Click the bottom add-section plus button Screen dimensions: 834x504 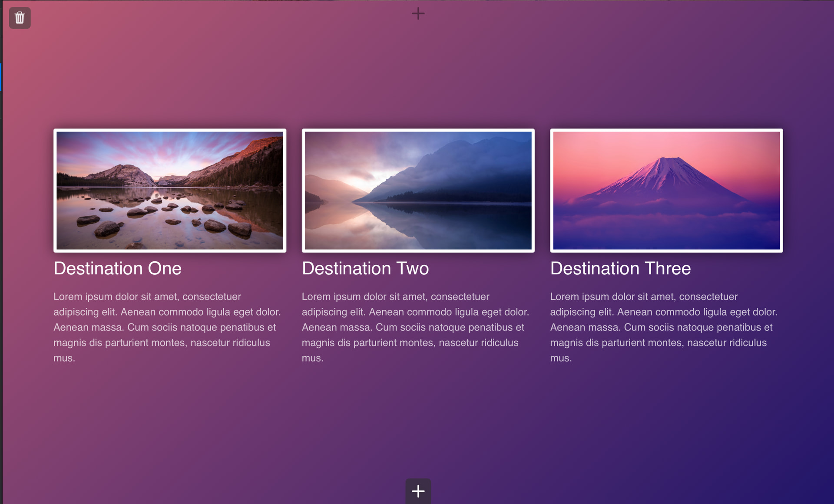point(418,491)
